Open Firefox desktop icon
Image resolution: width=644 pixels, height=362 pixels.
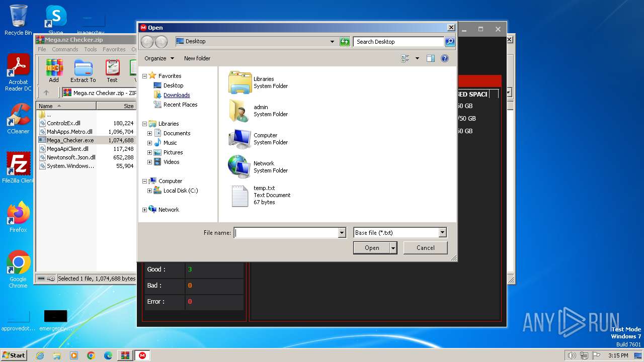click(18, 217)
